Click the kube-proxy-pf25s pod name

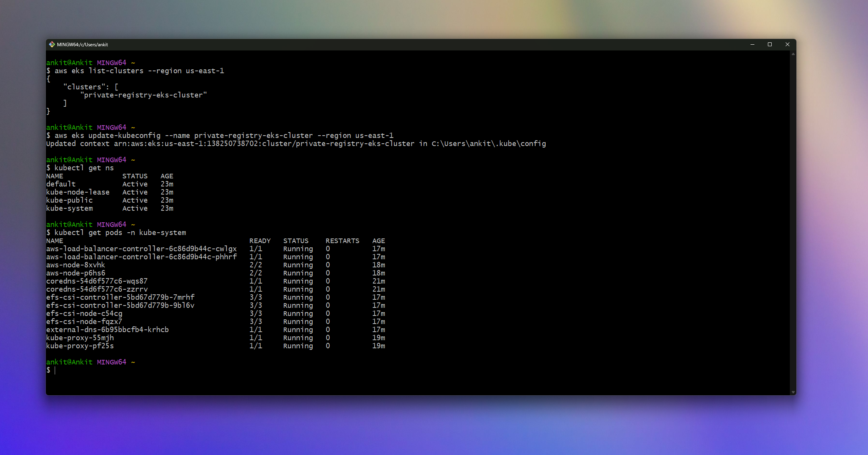click(x=80, y=346)
